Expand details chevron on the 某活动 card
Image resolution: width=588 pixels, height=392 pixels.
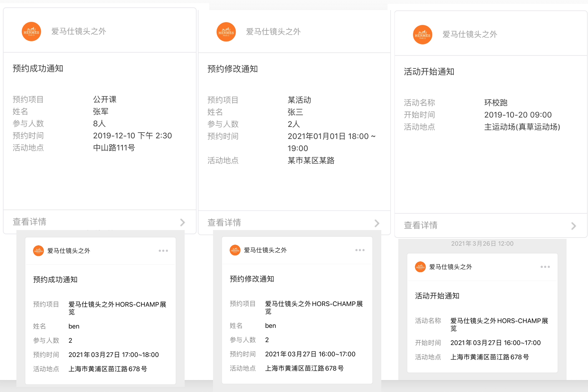[x=377, y=223]
